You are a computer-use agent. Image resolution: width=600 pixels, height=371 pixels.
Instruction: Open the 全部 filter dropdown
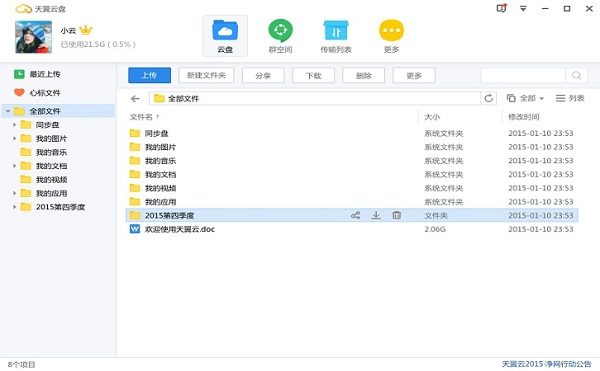(525, 98)
